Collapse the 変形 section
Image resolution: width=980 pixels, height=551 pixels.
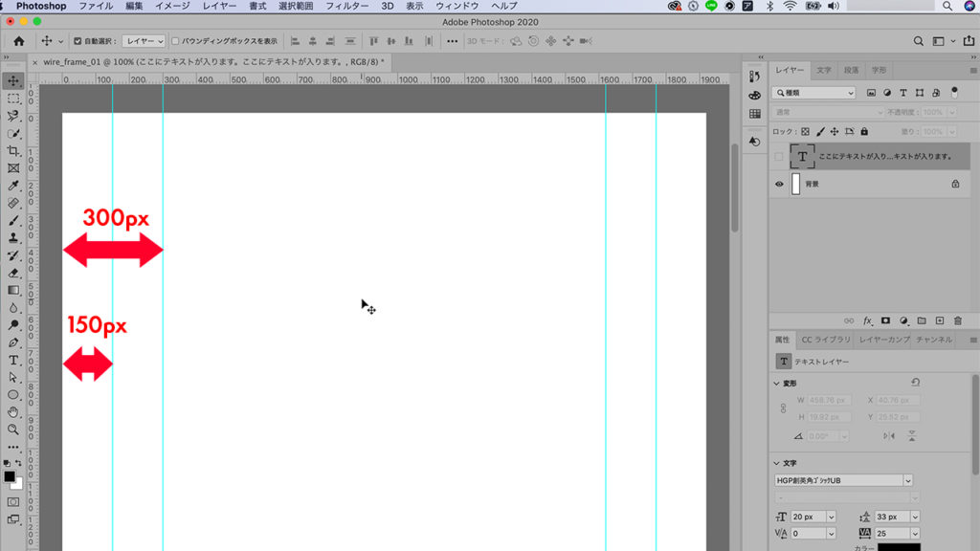click(777, 384)
